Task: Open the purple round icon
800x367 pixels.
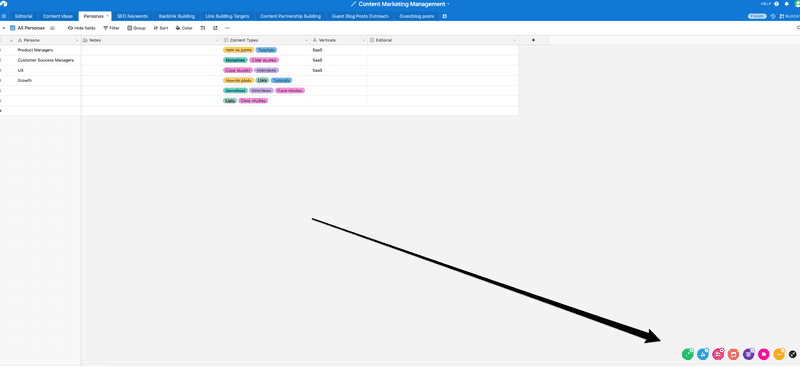Action: click(748, 354)
